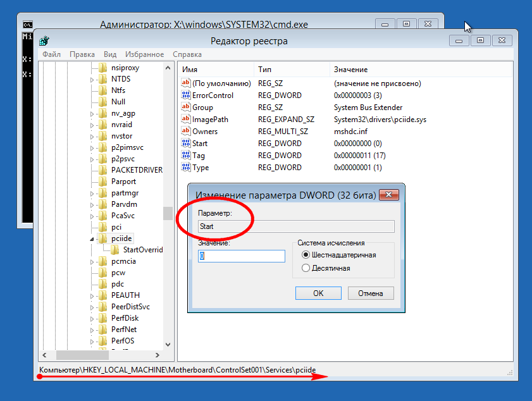Click the ErrorControl DWORD value icon
The image size is (532, 401).
click(x=185, y=95)
